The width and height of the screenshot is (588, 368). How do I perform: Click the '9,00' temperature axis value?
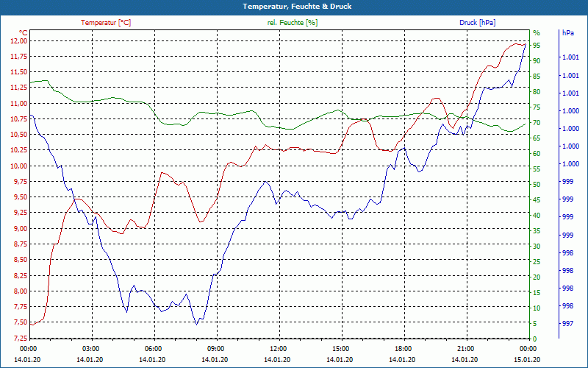point(21,228)
